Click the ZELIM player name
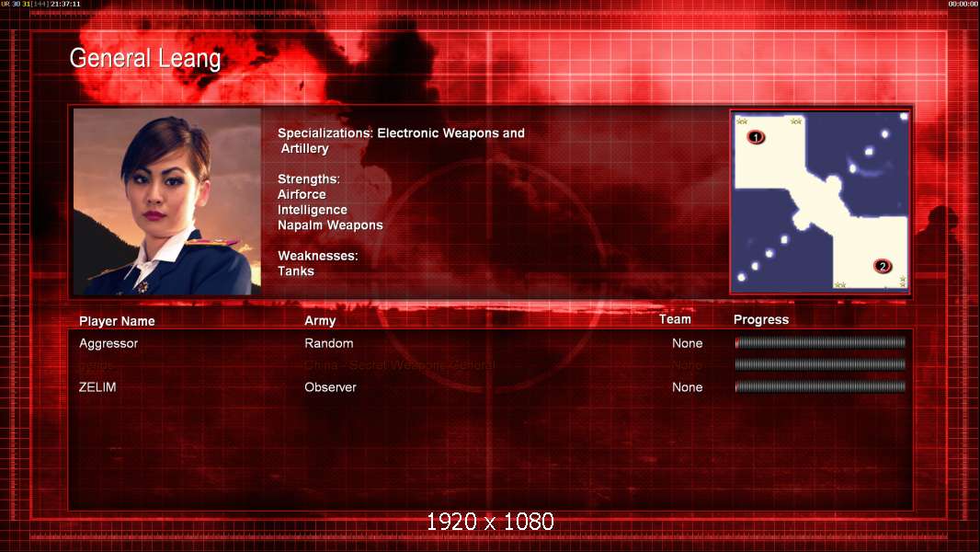The image size is (980, 552). coord(97,387)
